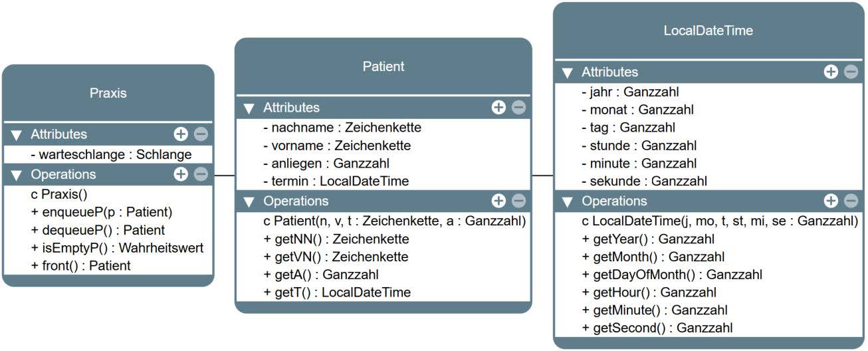The width and height of the screenshot is (868, 351).
Task: Select the LocalDateTime class header
Action: 708,31
